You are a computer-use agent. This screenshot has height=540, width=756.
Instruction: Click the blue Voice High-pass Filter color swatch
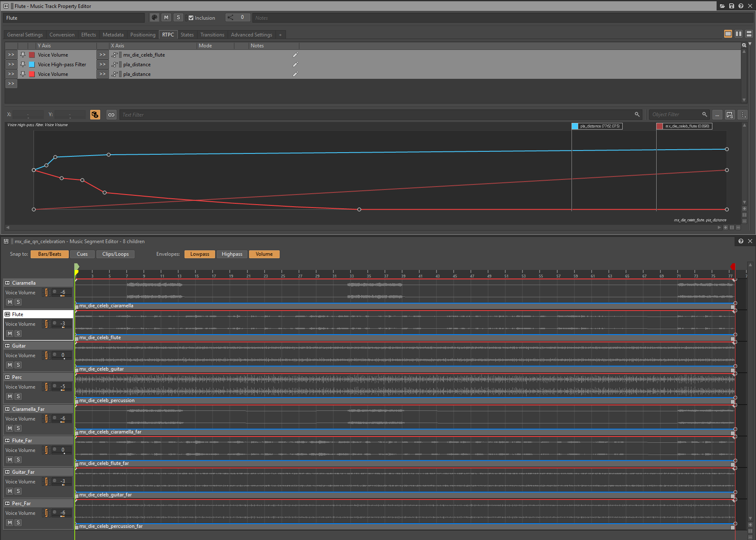coord(32,65)
